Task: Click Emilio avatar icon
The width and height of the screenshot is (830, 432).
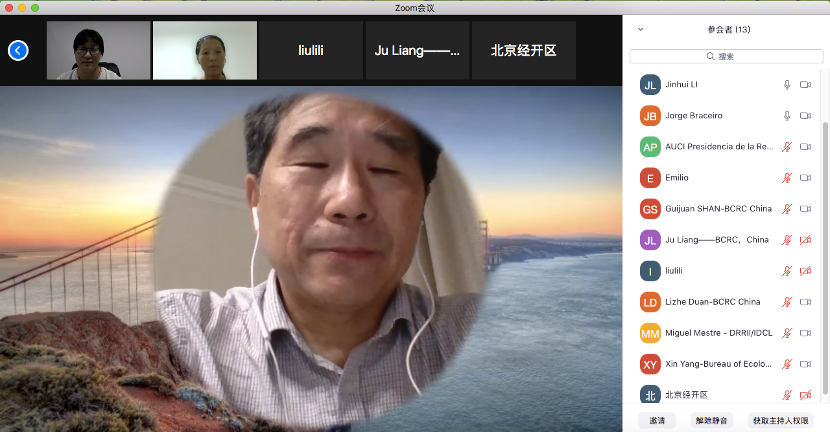Action: pyautogui.click(x=650, y=178)
